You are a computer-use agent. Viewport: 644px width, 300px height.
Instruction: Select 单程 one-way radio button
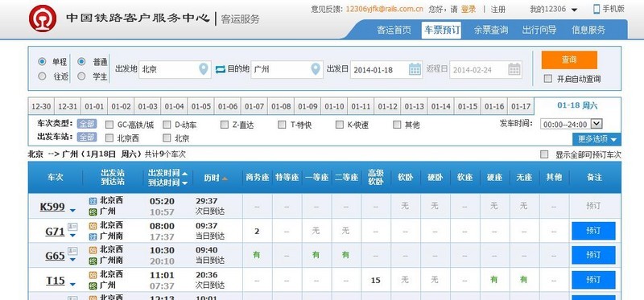tap(42, 62)
